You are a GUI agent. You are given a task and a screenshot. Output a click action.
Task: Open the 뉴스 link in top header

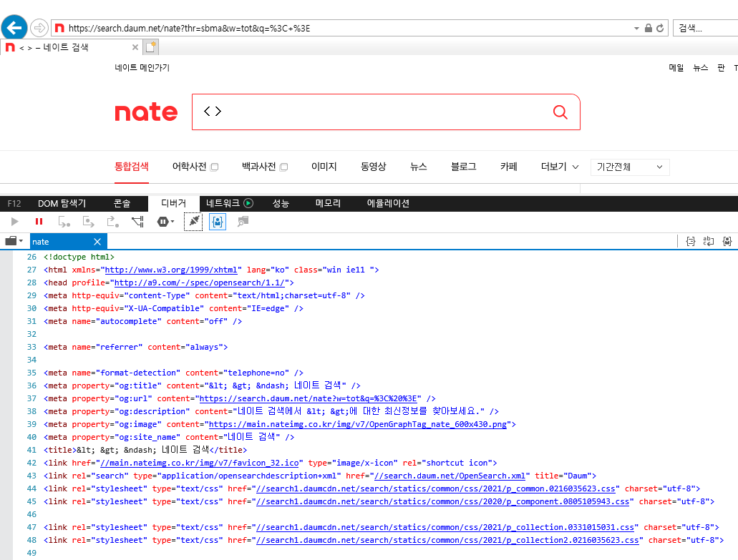click(700, 68)
